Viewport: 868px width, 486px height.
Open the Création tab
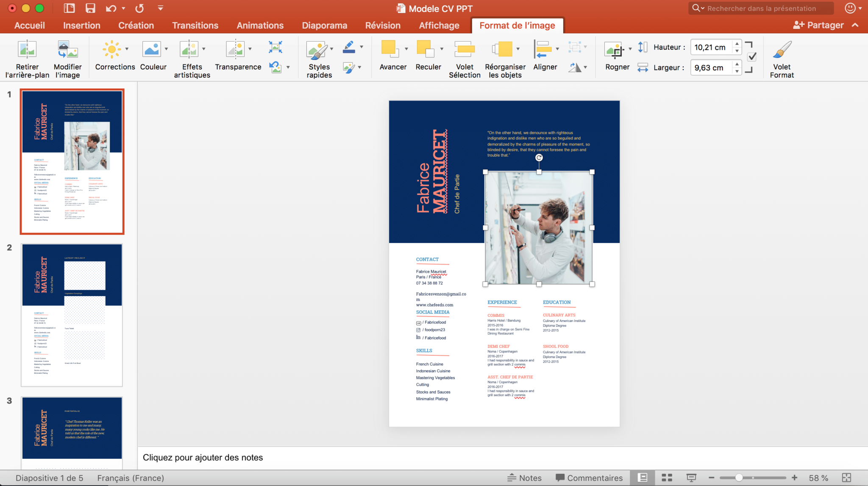click(136, 25)
